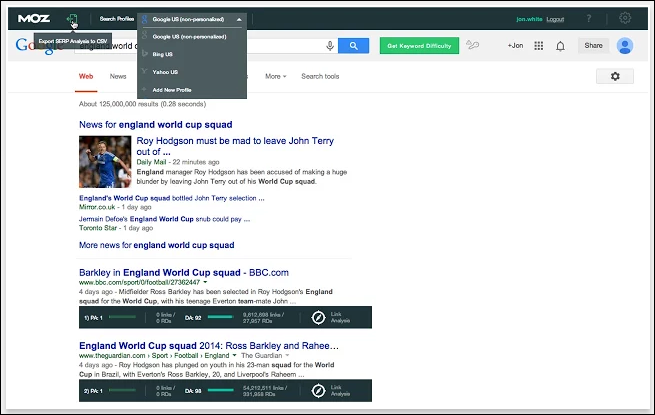This screenshot has height=415, width=655.
Task: Collapse the Google US search profile dropdown
Action: click(239, 19)
